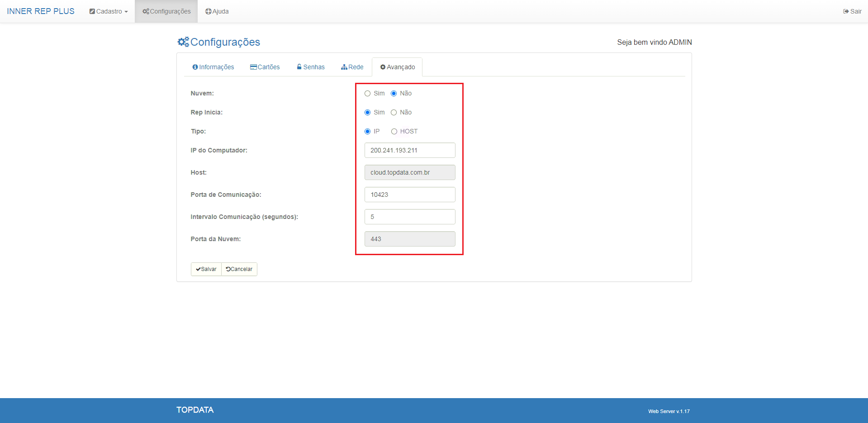Click the info icon on Informações tab
The image size is (868, 423).
click(195, 67)
